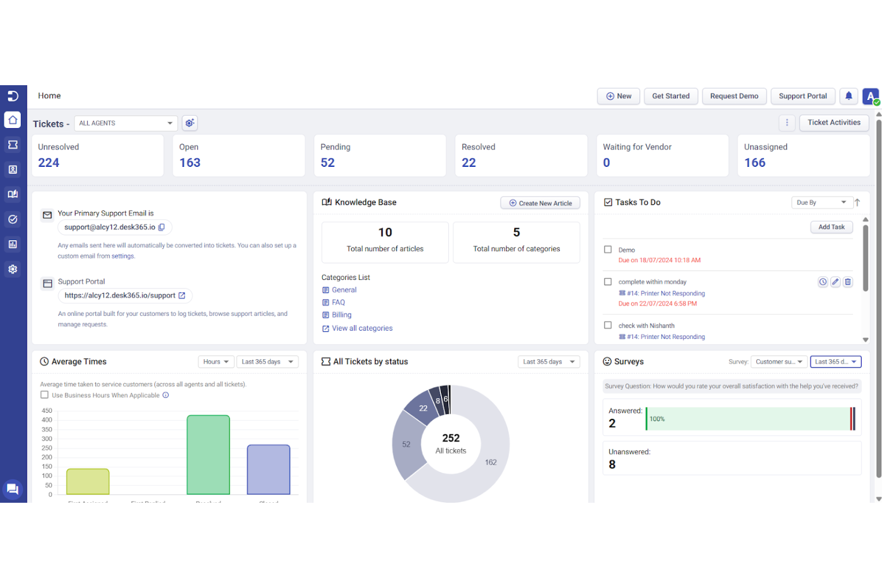Check the 'Demo' task checkbox
Viewport: 882px width, 588px height.
pyautogui.click(x=608, y=250)
